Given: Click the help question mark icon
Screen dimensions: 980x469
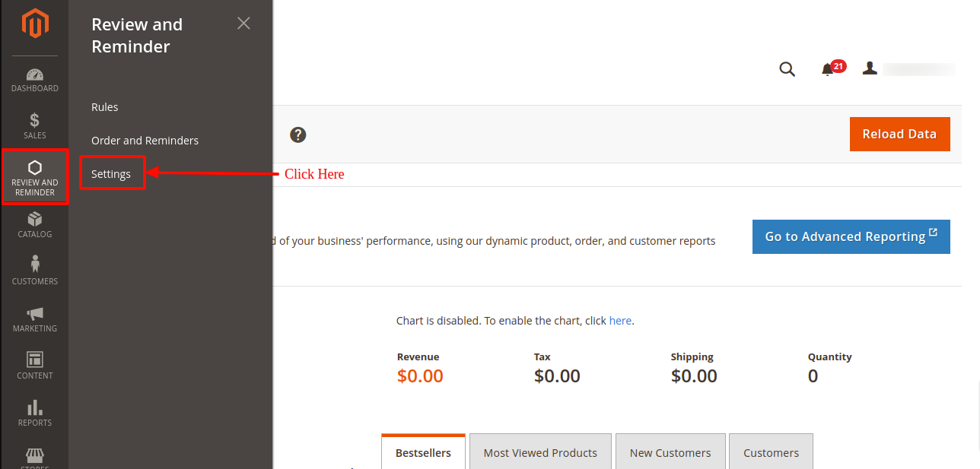Looking at the screenshot, I should pos(298,135).
